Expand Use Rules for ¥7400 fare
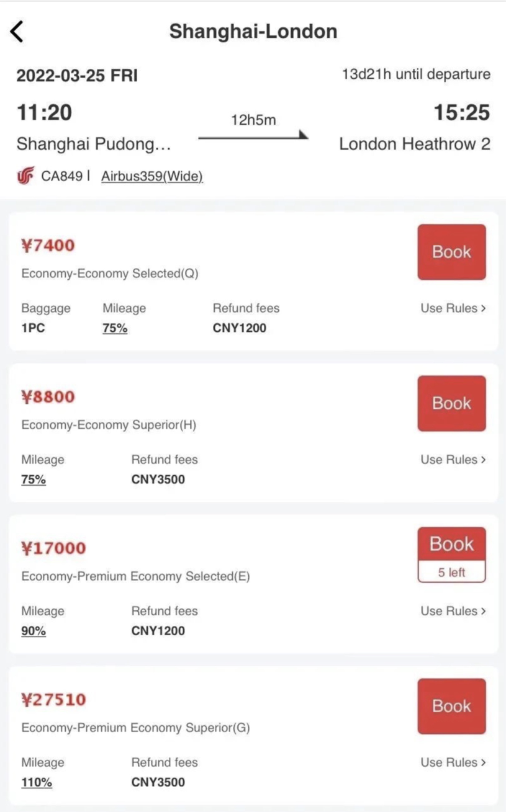 (x=453, y=308)
